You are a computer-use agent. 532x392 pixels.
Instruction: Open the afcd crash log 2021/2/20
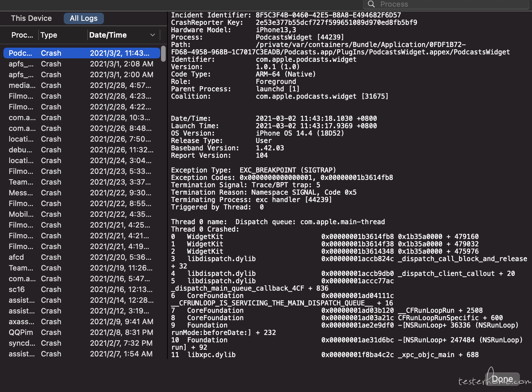(82, 257)
